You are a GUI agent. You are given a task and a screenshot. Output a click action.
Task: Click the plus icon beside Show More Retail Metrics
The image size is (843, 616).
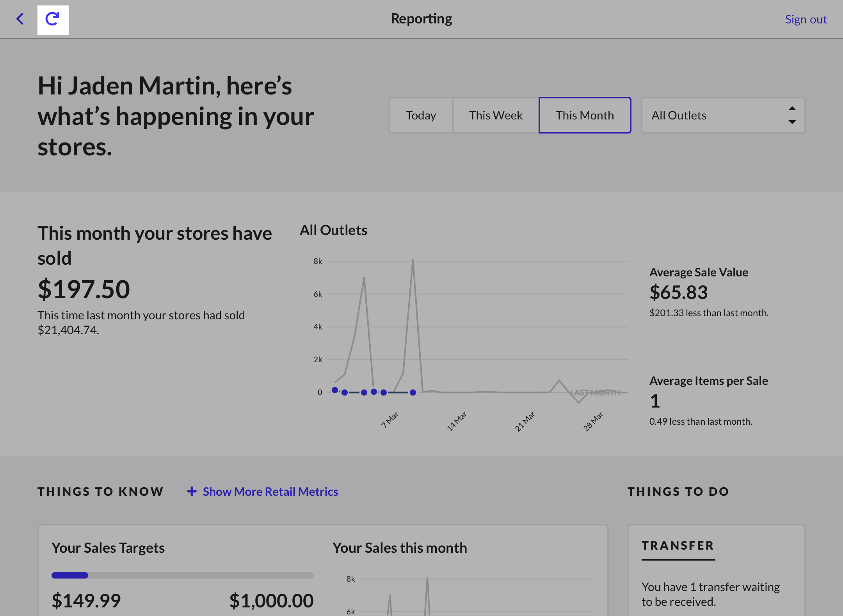[x=192, y=491]
